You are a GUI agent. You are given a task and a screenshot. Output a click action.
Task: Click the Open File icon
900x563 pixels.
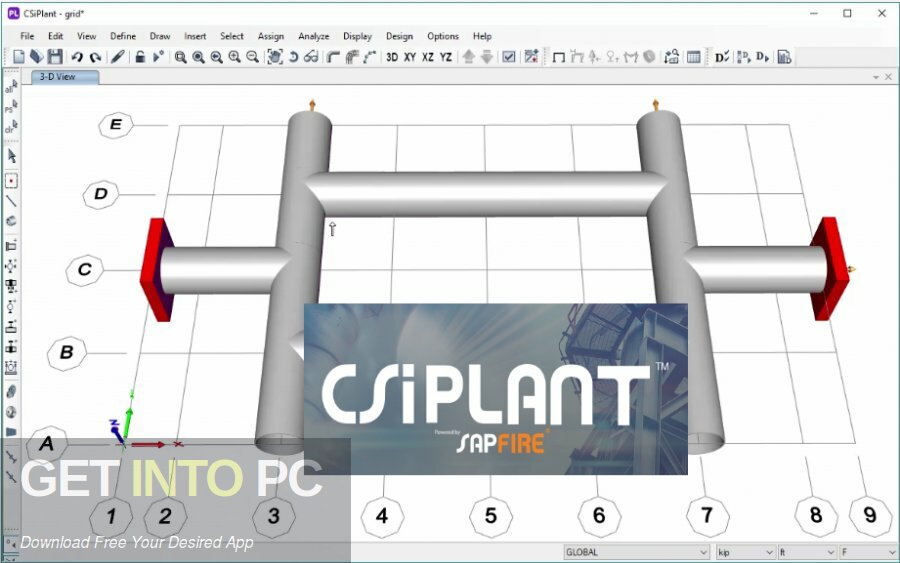(x=37, y=56)
